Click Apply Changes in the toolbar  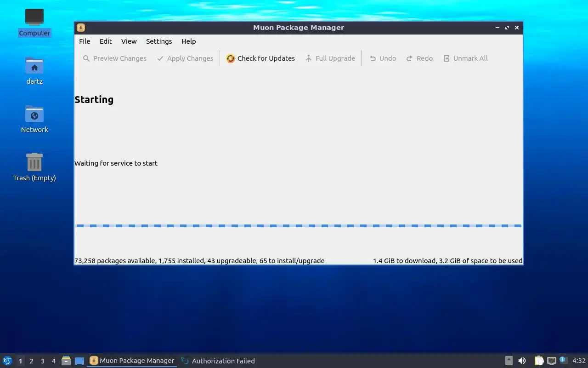pos(185,58)
